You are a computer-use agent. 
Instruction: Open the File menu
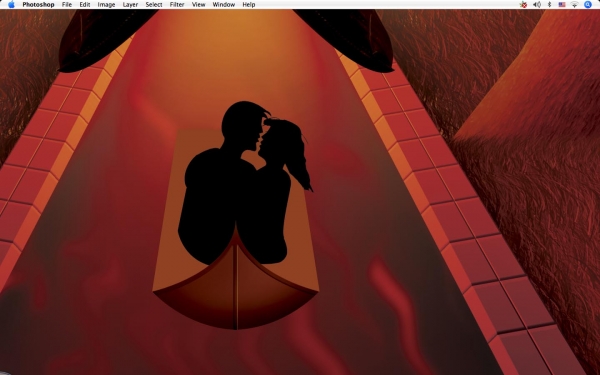(x=67, y=5)
